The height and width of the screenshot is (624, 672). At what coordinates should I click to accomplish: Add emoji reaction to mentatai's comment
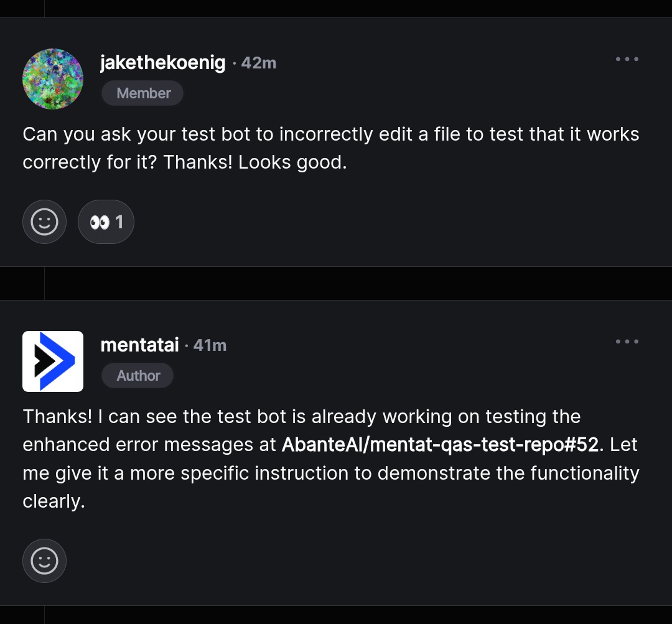click(x=45, y=561)
